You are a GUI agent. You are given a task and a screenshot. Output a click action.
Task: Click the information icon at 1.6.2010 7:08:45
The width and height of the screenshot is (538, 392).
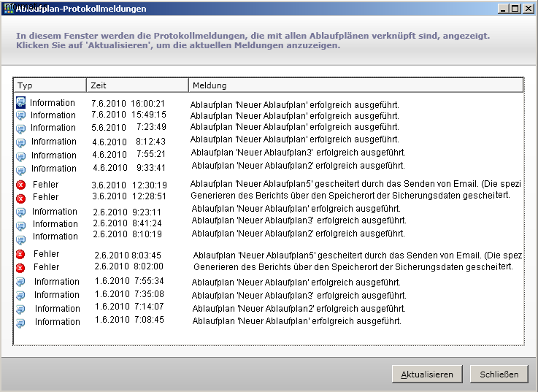[20, 323]
